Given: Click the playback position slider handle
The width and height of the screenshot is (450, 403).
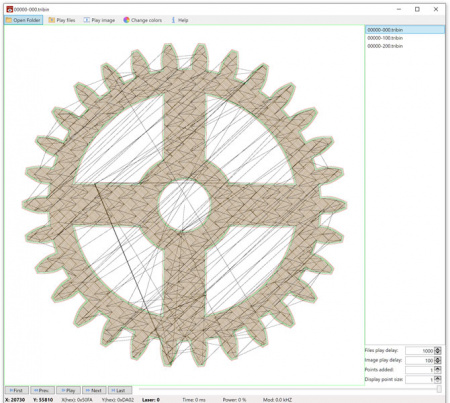Looking at the screenshot, I should tap(439, 389).
